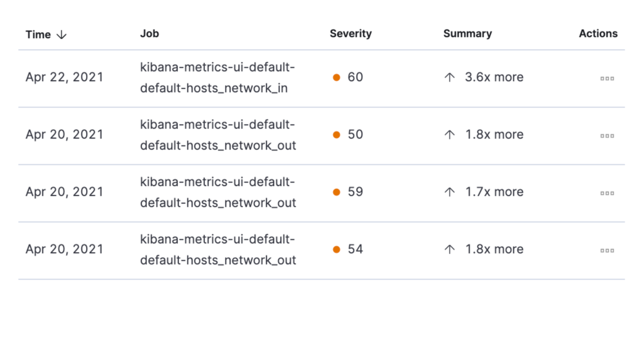Open actions menu for the severity 50 anomaly
This screenshot has width=644, height=359.
pos(607,136)
